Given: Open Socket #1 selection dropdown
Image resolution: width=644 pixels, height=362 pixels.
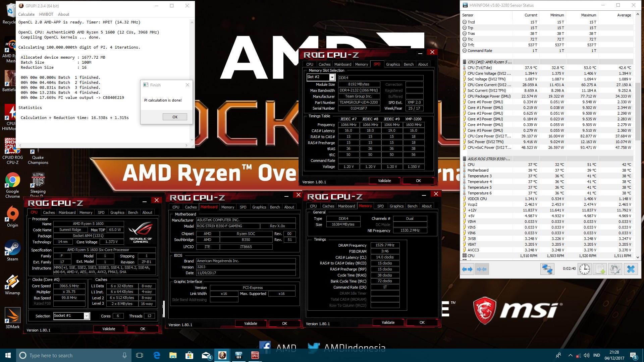Looking at the screenshot, I should click(71, 316).
